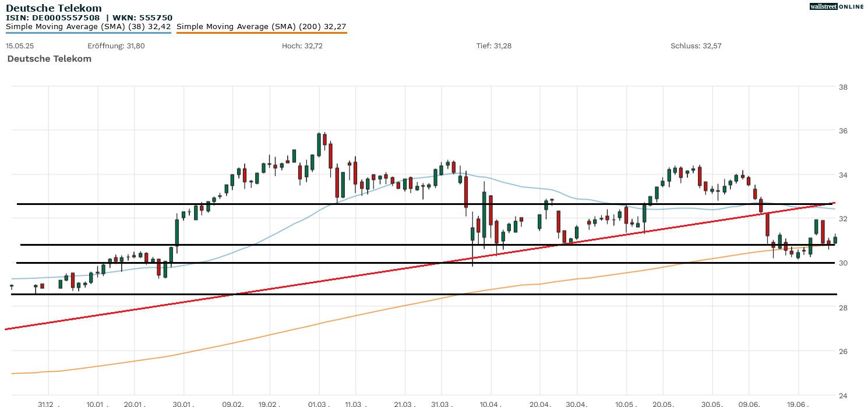Click the Deutsche Telekom chart title
This screenshot has width=868, height=407.
(54, 8)
